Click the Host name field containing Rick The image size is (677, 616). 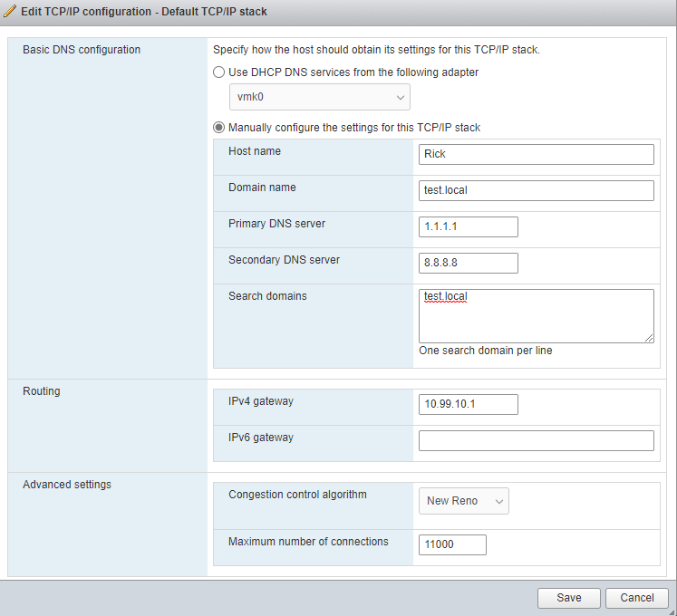click(x=536, y=154)
